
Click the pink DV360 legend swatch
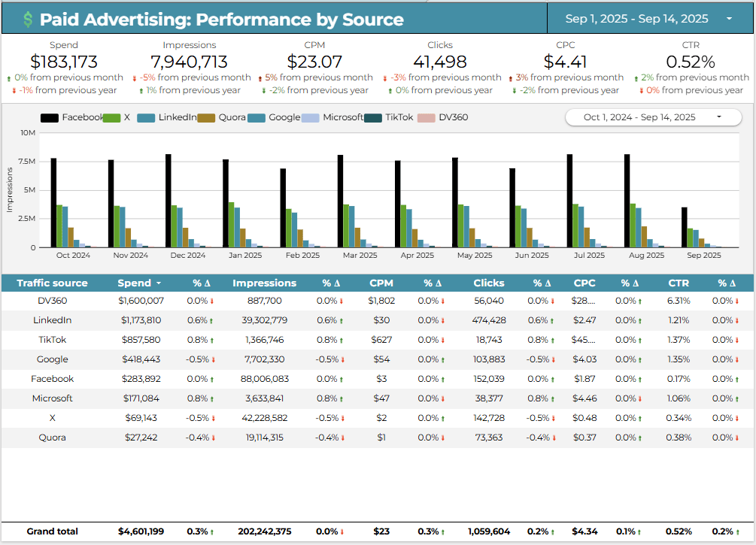coord(427,117)
